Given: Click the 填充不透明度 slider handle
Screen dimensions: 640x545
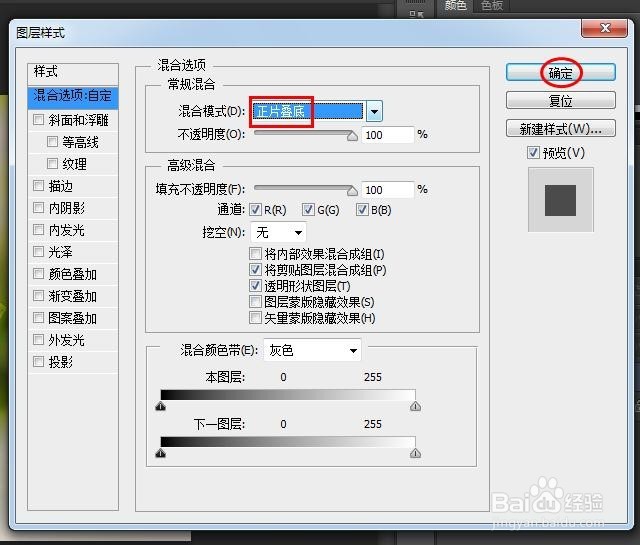Looking at the screenshot, I should point(352,191).
